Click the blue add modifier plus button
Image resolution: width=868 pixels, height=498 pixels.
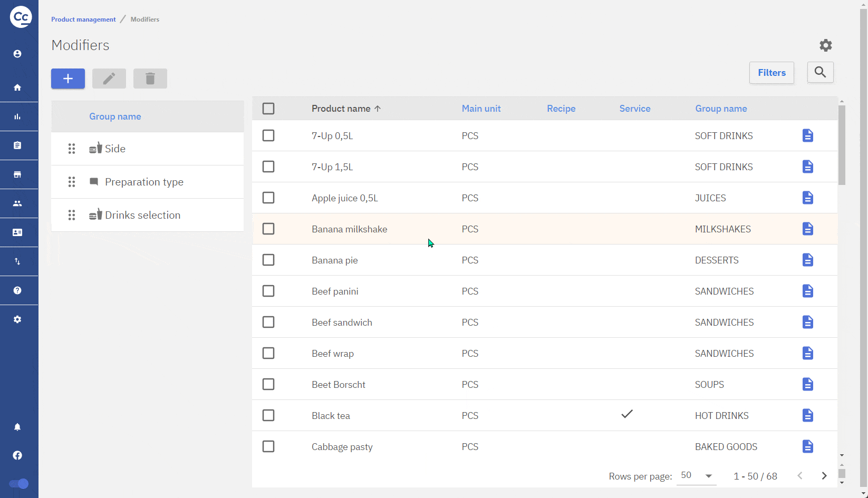coord(68,79)
